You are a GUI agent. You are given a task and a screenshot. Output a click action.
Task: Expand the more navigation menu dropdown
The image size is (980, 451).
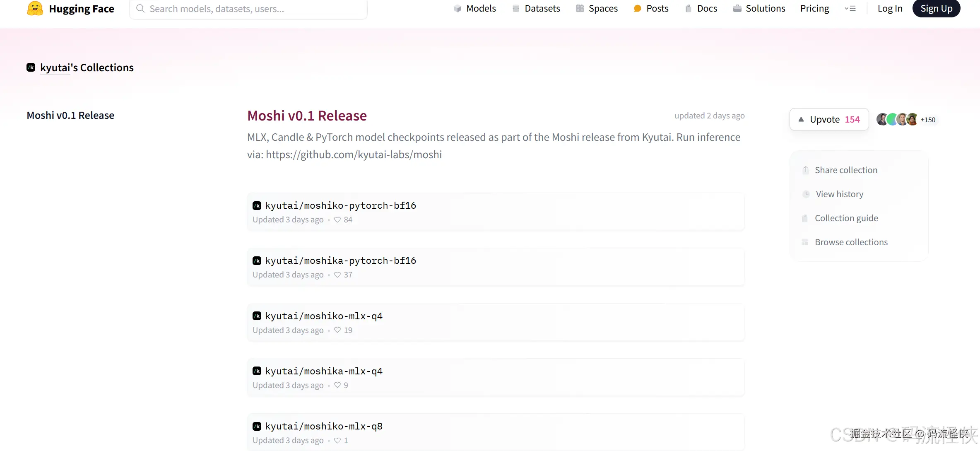tap(850, 9)
